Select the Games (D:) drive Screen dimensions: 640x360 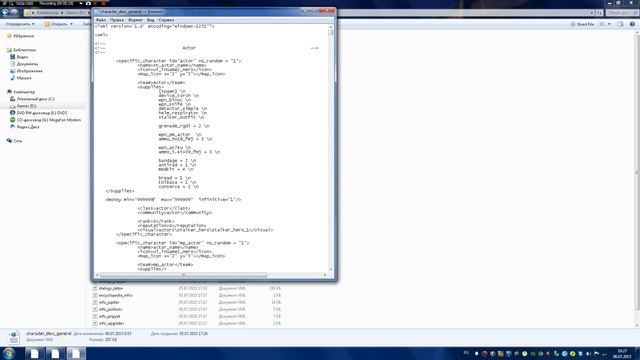click(27, 106)
